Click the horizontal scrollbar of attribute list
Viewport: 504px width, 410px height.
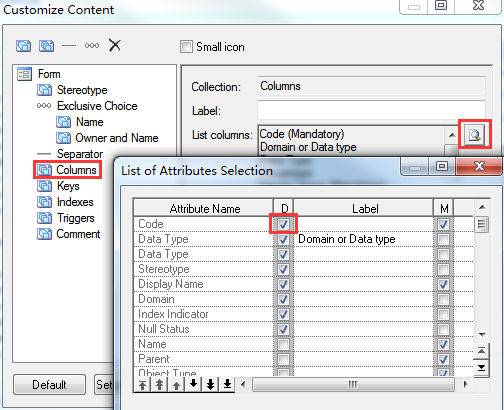click(x=353, y=385)
